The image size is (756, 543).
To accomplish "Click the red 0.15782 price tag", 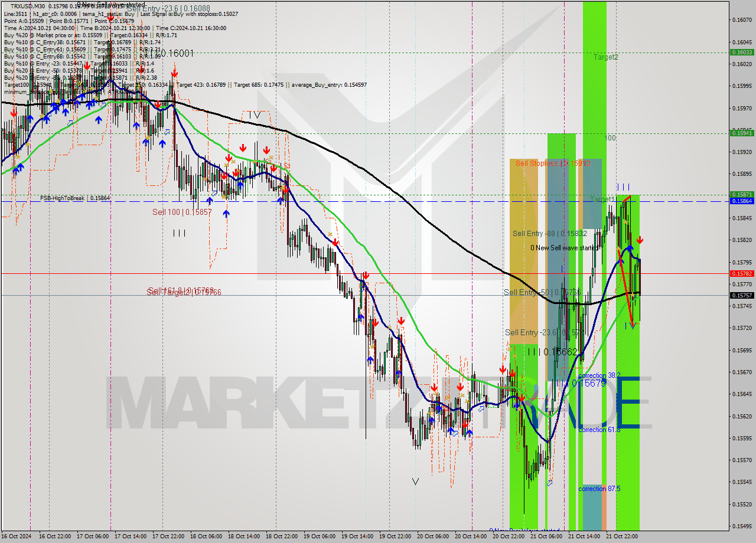I will (742, 273).
